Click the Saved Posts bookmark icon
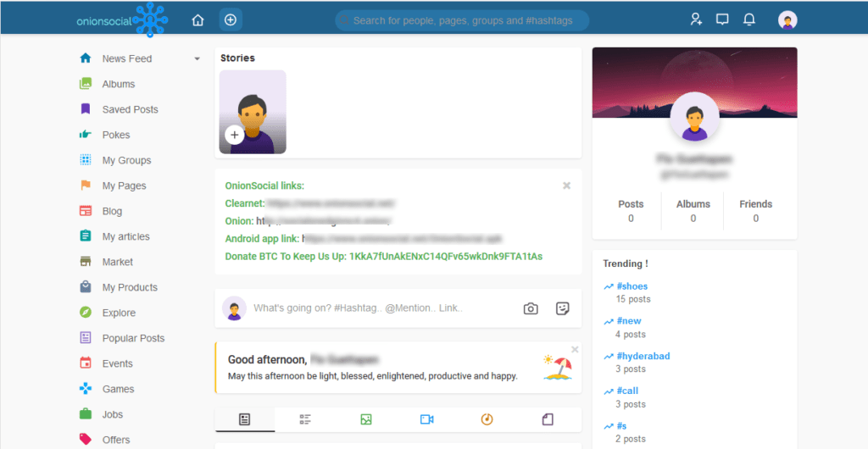The height and width of the screenshot is (449, 868). click(x=86, y=109)
